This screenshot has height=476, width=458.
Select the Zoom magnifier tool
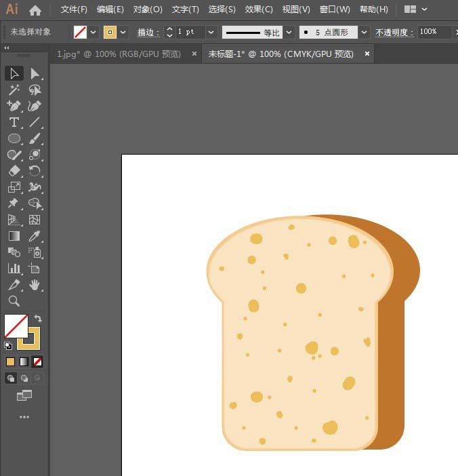[14, 301]
